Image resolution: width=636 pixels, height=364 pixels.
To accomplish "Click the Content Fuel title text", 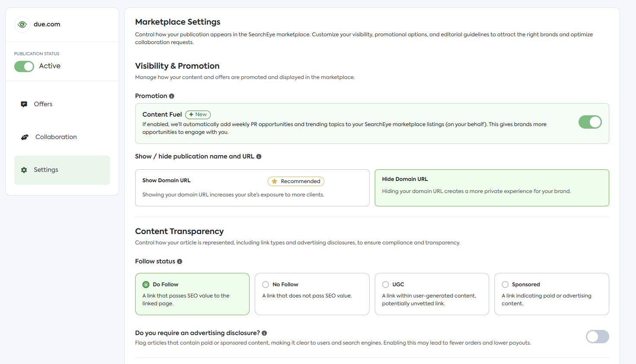I will pyautogui.click(x=162, y=114).
